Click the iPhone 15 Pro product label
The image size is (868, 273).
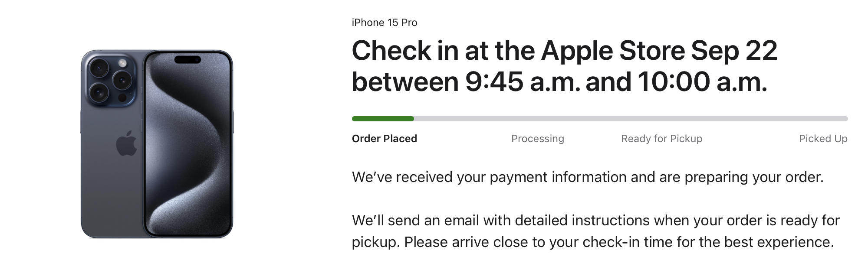pos(384,23)
